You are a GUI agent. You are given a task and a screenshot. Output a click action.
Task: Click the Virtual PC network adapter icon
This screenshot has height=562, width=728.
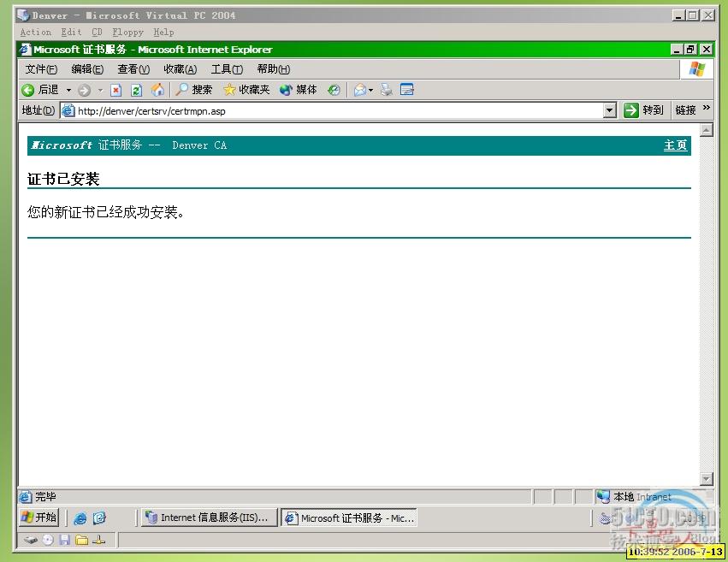coord(99,540)
